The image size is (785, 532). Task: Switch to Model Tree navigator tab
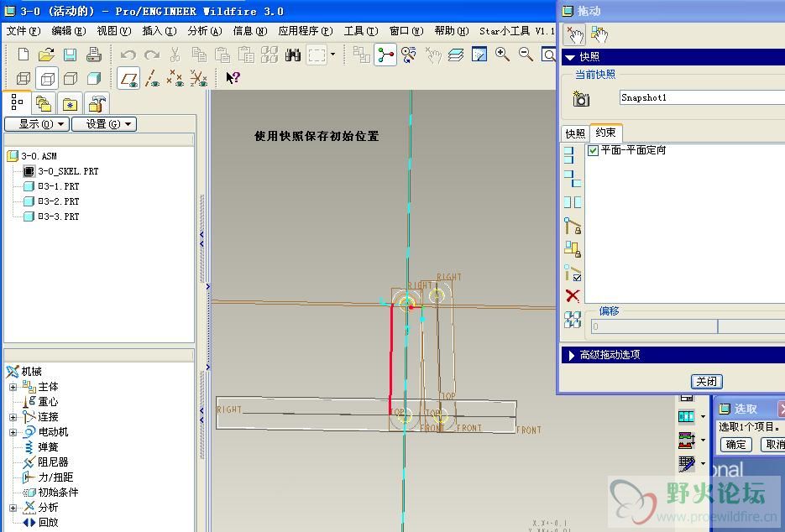click(x=17, y=102)
